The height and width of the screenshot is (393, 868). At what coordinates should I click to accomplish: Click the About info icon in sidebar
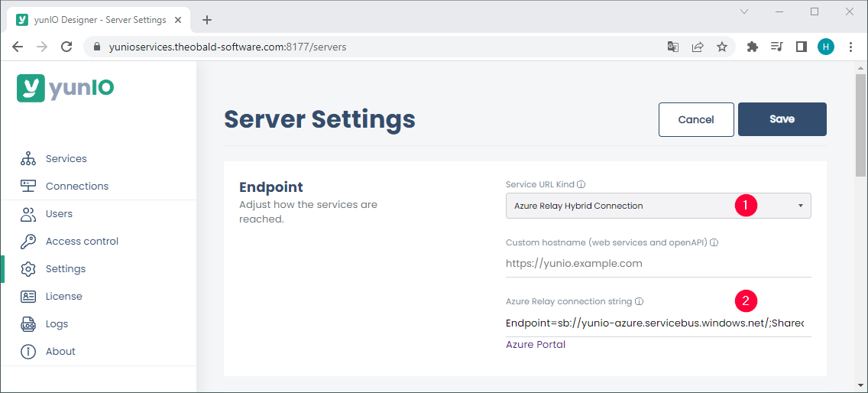click(x=28, y=352)
